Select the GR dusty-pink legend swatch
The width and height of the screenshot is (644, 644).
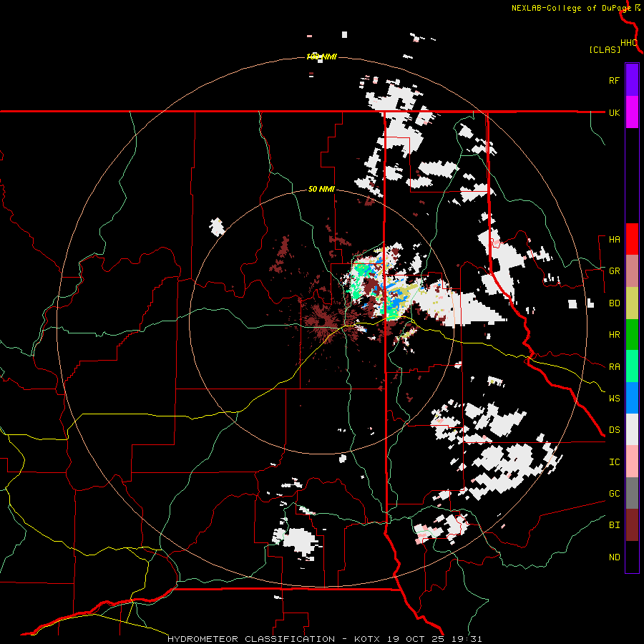[632, 271]
